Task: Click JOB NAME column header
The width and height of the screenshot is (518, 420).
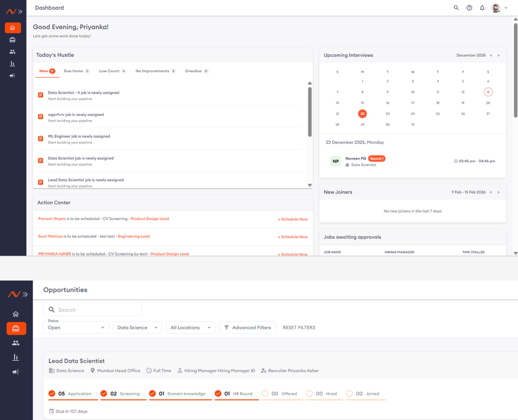Action: 332,252
